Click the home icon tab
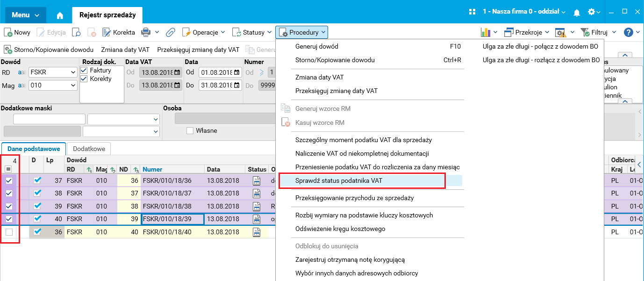Image resolution: width=644 pixels, height=281 pixels. [x=60, y=15]
